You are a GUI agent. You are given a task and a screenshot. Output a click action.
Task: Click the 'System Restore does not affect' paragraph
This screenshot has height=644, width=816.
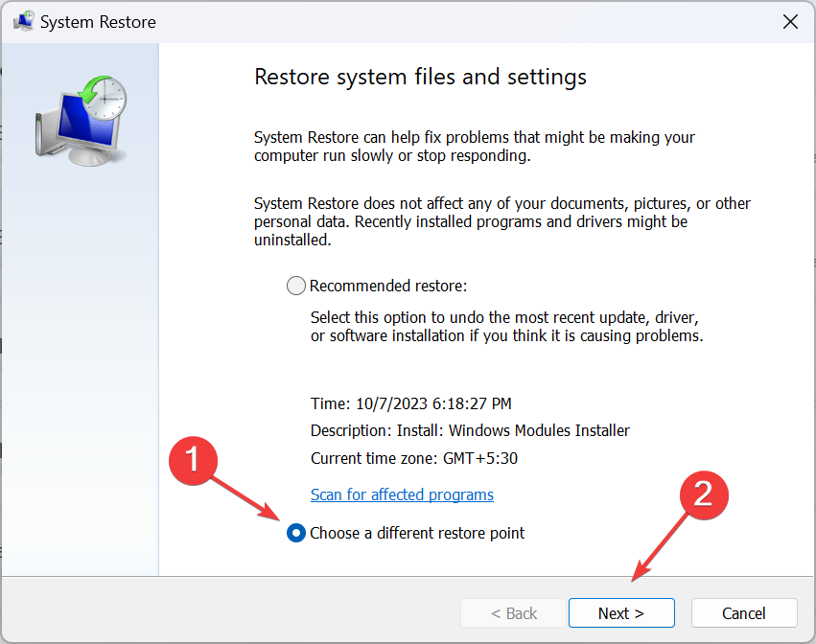click(502, 221)
